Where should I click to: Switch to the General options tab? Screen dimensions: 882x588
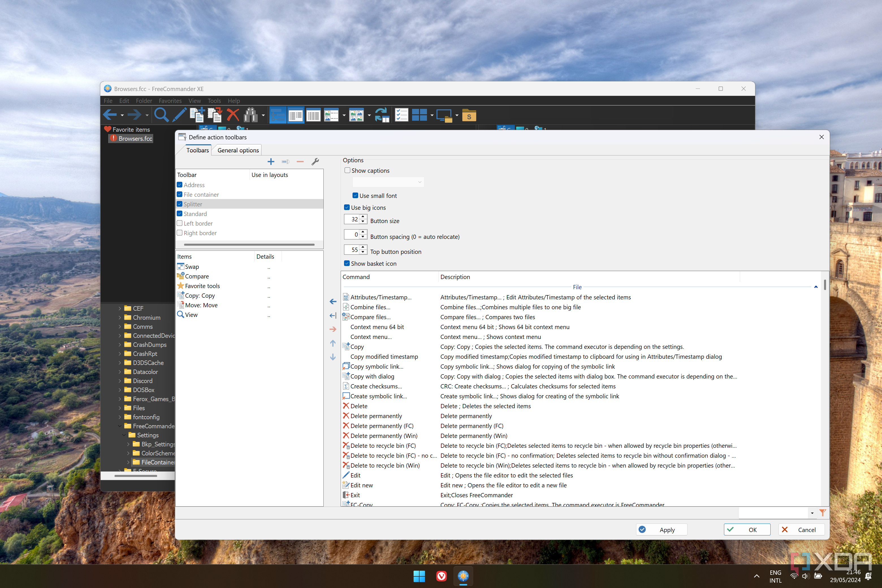(x=238, y=150)
